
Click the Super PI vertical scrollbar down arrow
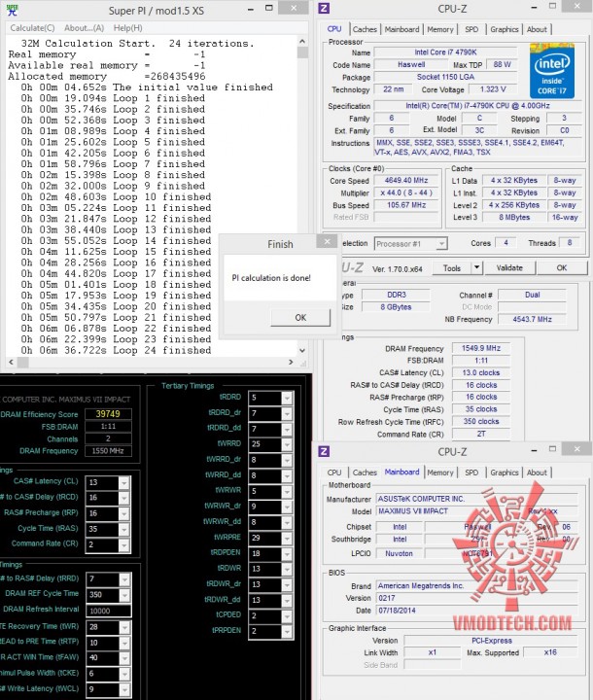(302, 350)
